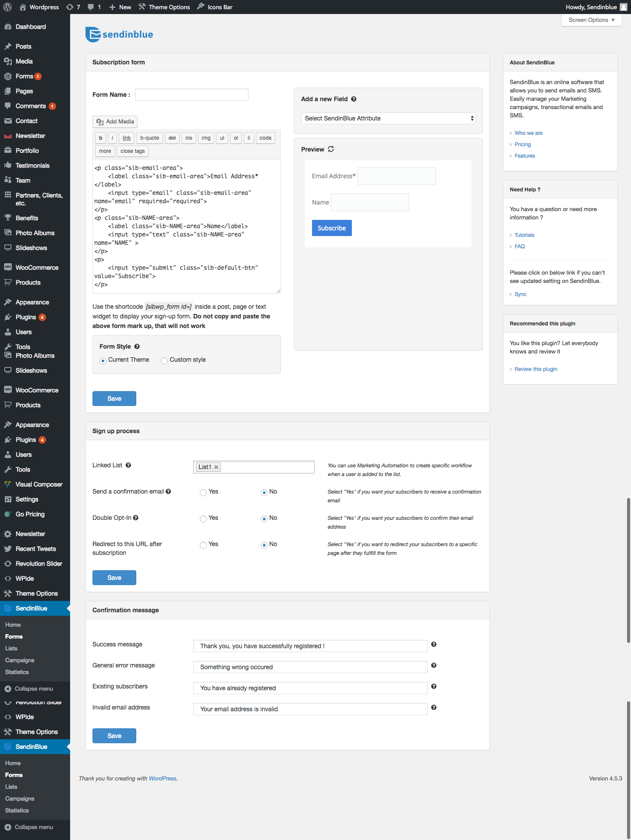Open the comments bubble in admin bar
This screenshot has height=840, width=631.
pyautogui.click(x=94, y=7)
